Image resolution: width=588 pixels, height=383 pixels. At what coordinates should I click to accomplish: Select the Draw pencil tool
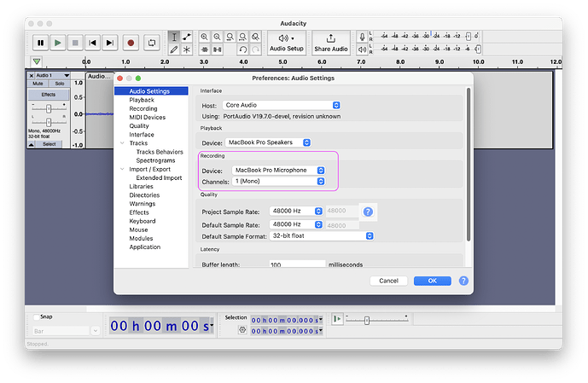coord(174,49)
